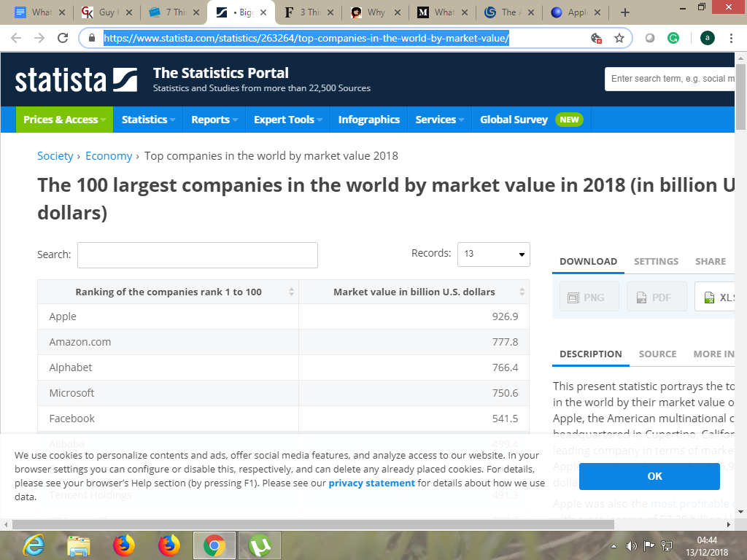Click the network tray icon
The image size is (747, 560).
point(667,546)
